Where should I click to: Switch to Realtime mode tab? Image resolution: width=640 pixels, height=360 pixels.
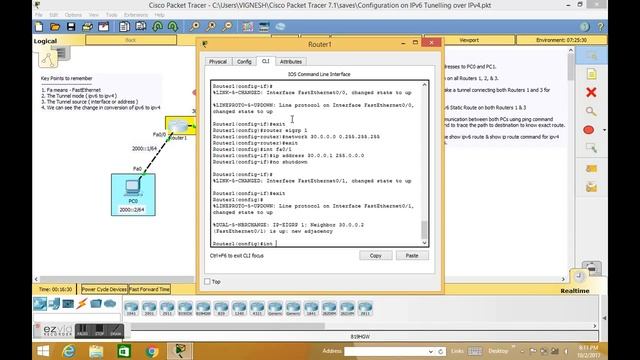click(x=575, y=291)
